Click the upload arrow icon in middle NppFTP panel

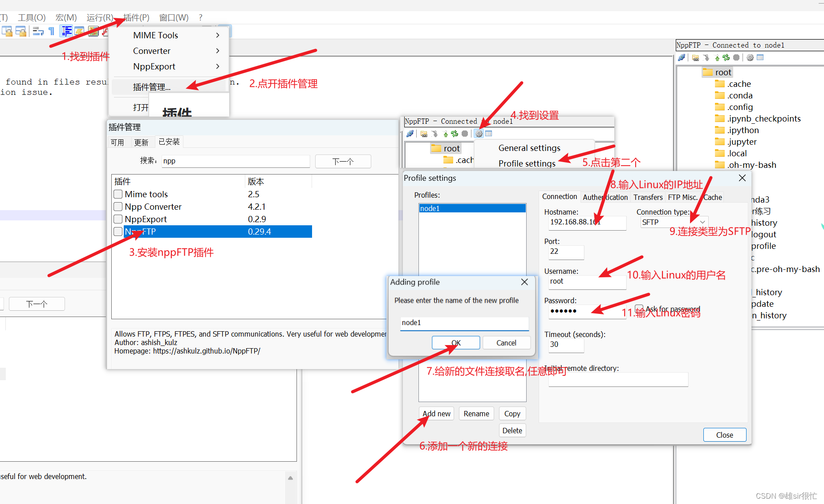tap(445, 134)
